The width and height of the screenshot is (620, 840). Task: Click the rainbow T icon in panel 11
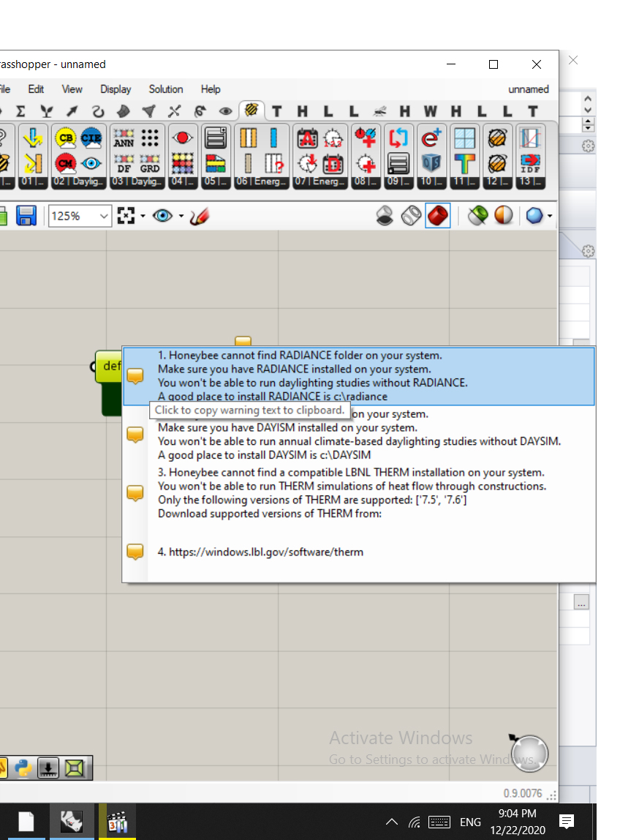tap(464, 163)
